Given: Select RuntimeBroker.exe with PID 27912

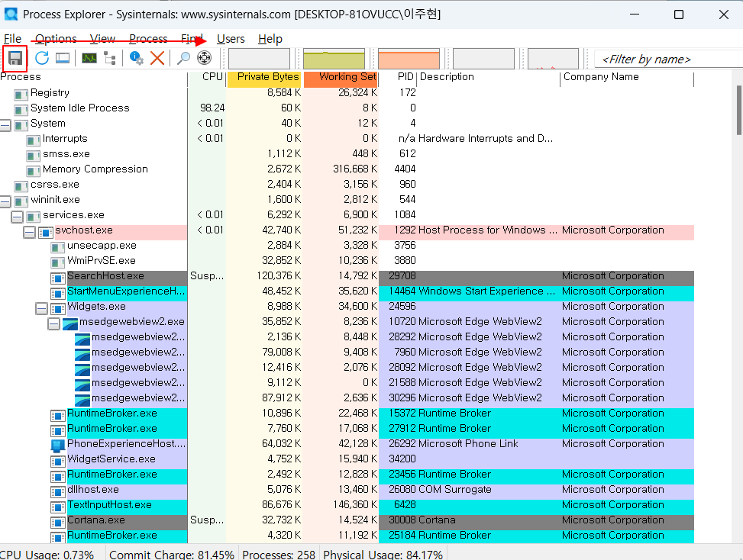Looking at the screenshot, I should [347, 429].
